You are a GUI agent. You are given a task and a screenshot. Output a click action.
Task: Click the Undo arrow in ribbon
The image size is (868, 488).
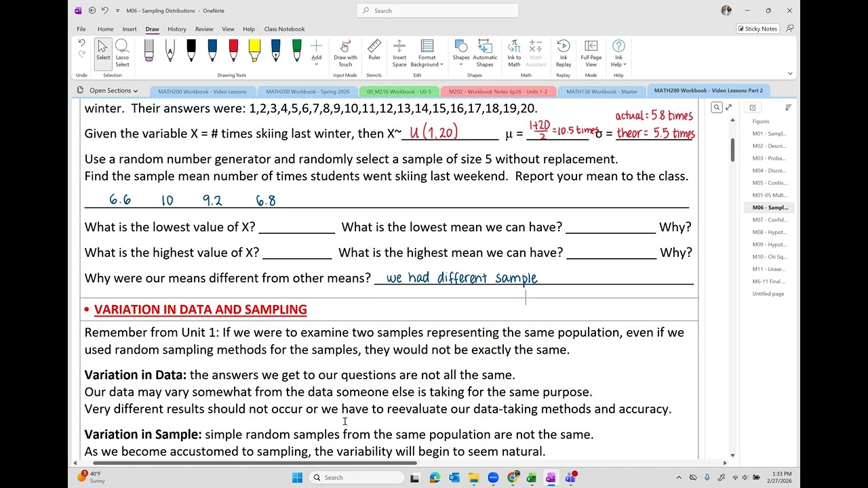[81, 43]
